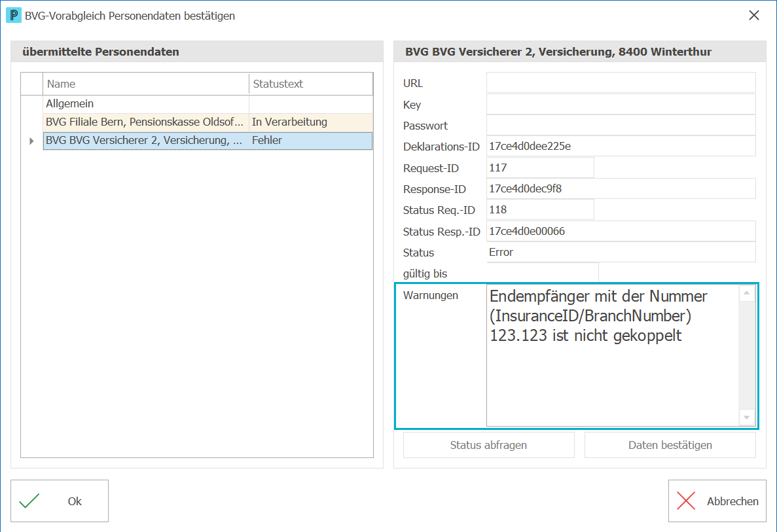Click the warning message in the Warnungen text area

pos(598,316)
